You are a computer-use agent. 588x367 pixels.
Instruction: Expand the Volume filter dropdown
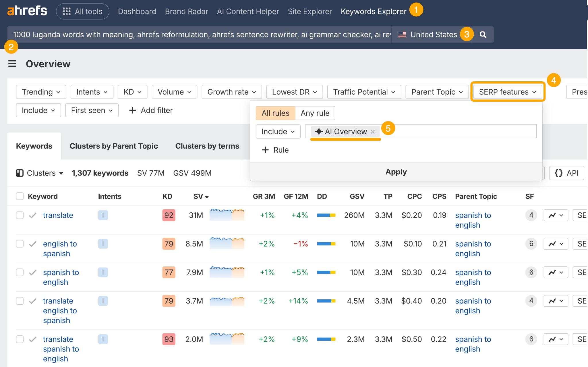click(174, 92)
